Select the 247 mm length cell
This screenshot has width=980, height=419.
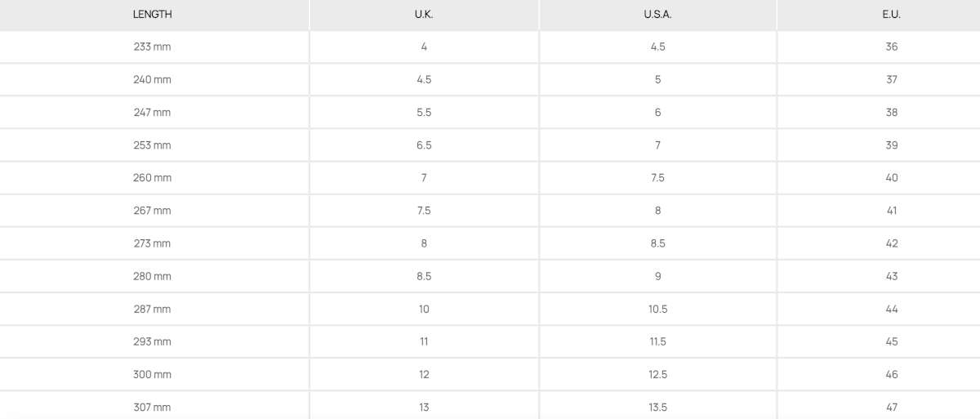pyautogui.click(x=153, y=113)
